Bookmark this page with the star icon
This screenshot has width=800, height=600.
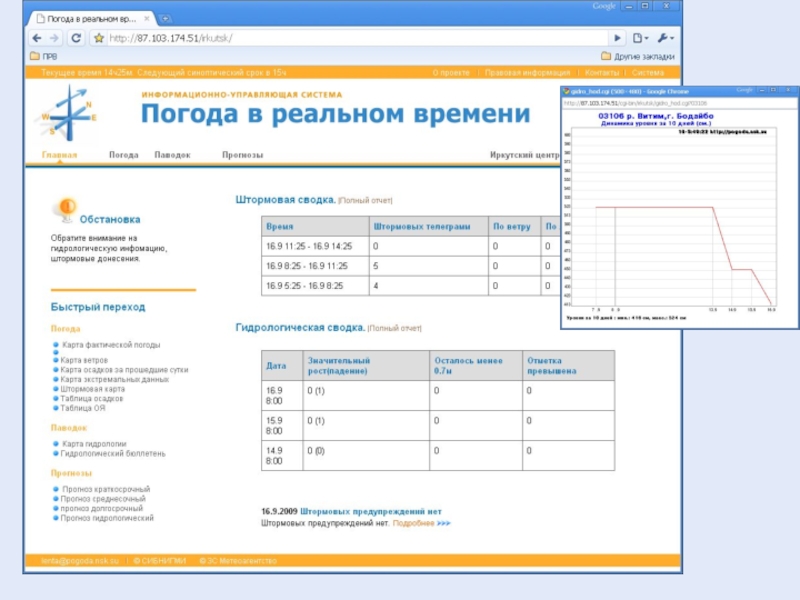pos(99,38)
